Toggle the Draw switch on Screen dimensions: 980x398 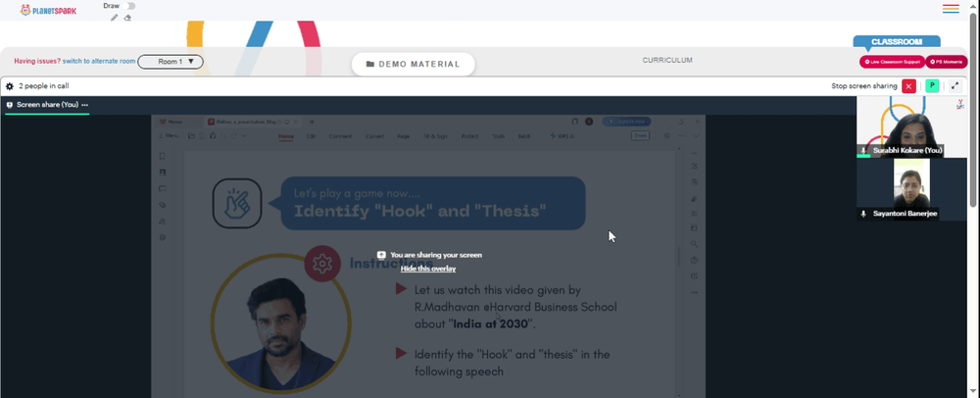tap(129, 6)
